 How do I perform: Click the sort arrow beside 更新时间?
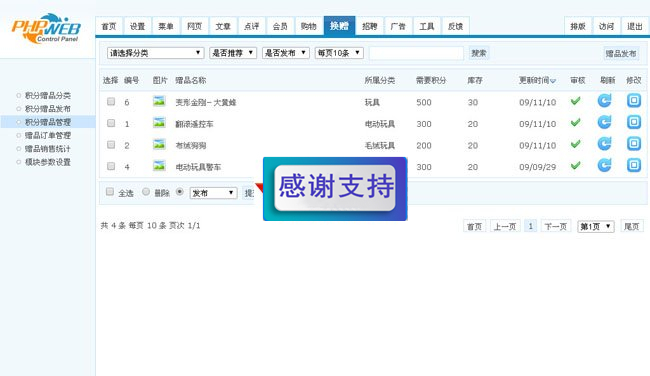[x=553, y=81]
